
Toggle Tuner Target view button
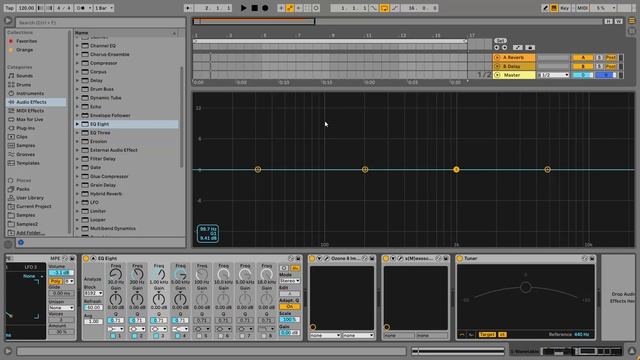coord(487,334)
